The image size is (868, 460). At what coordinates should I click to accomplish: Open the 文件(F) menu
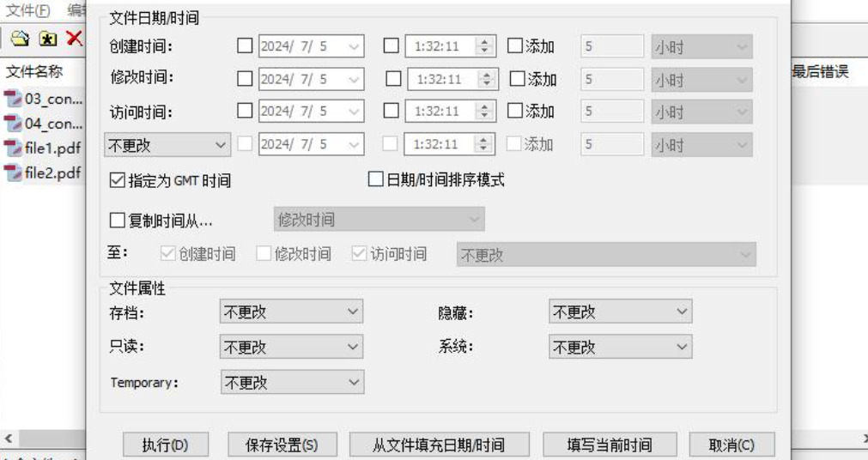pos(27,10)
